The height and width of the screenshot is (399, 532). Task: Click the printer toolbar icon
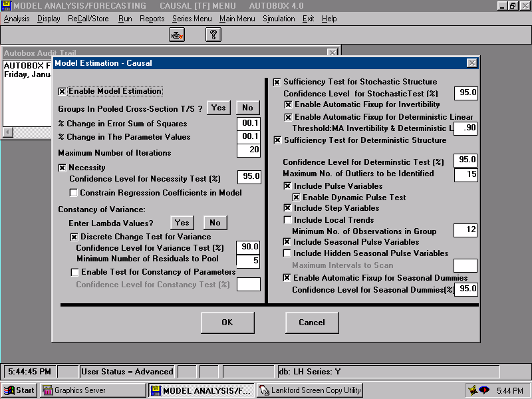(x=177, y=35)
